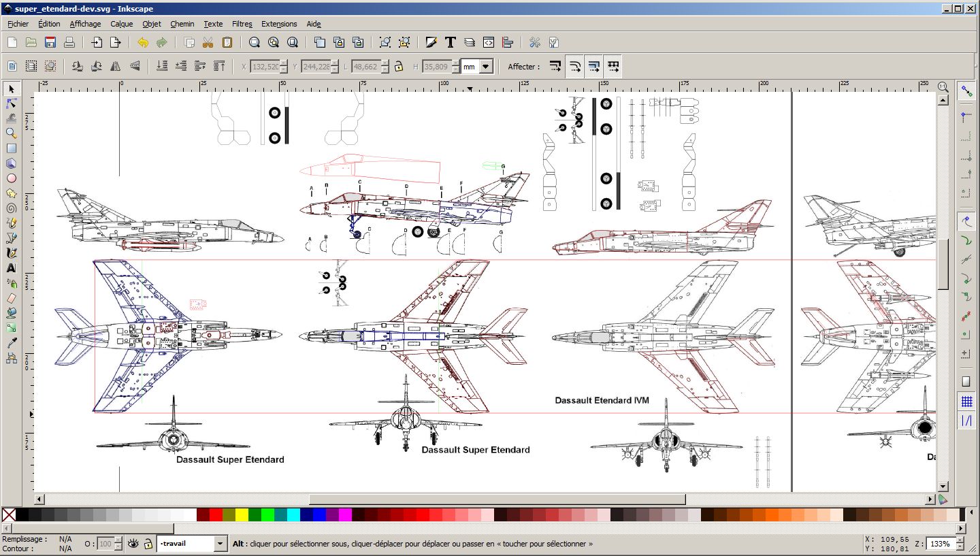Toggle scaling stroke width with objects
Viewport: 980px width, 556px height.
click(556, 66)
